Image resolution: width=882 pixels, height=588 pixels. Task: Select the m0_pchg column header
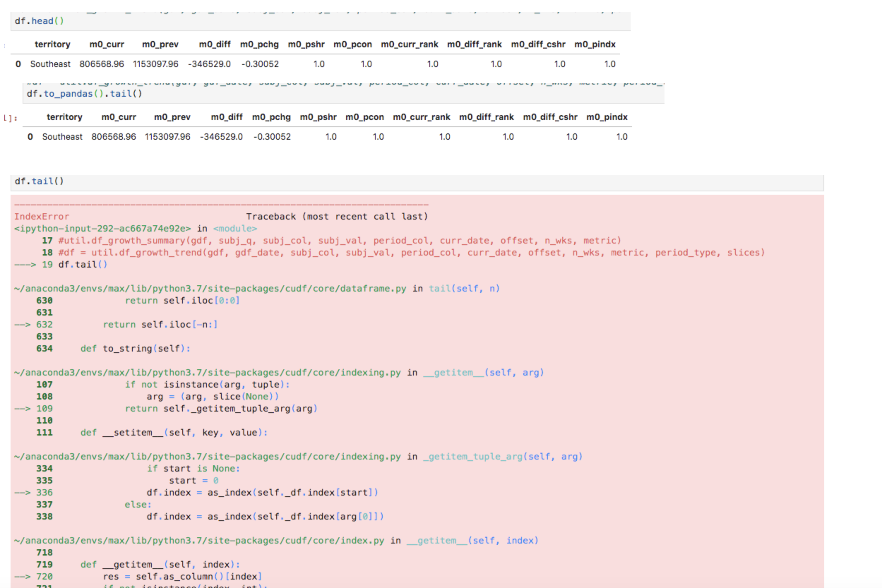coord(260,44)
